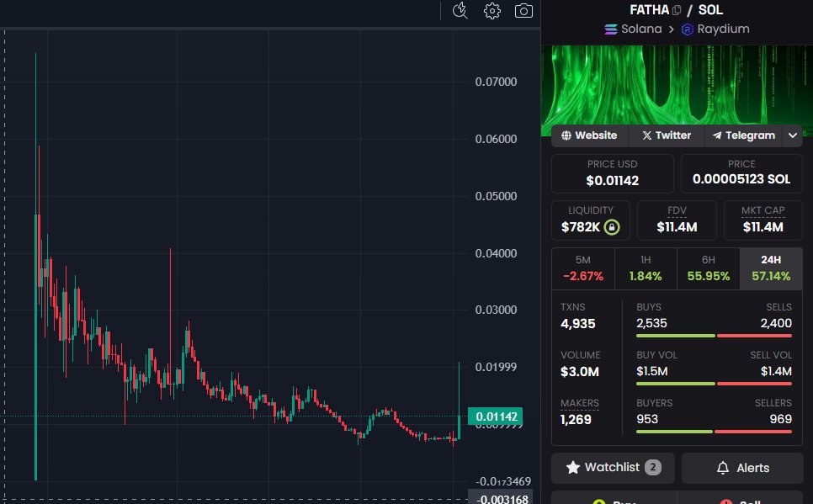
Task: Click the Raydium DEX logo
Action: (x=687, y=29)
